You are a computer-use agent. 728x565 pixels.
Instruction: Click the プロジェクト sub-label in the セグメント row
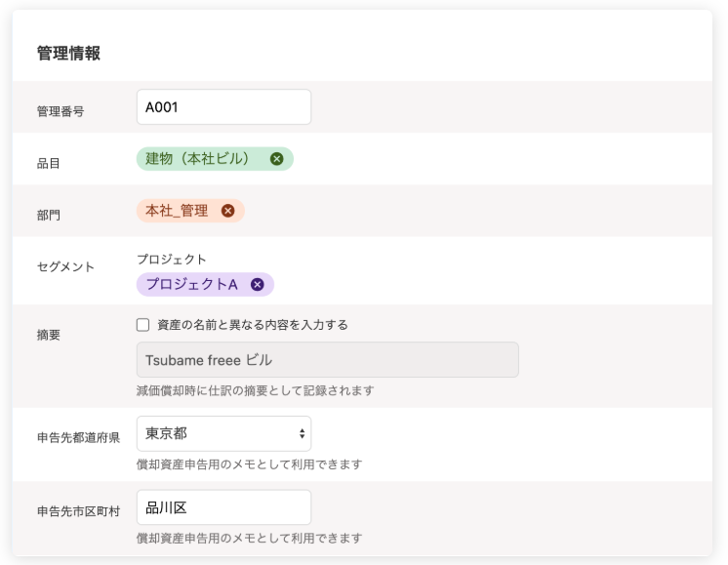[x=172, y=260]
